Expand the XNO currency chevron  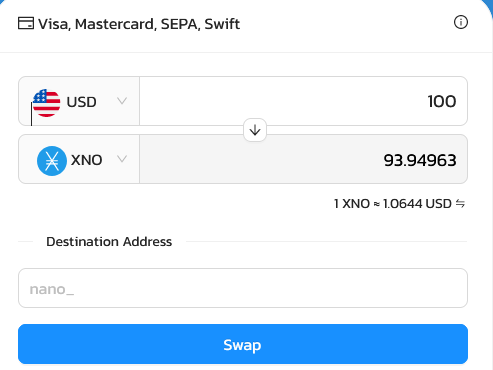point(122,159)
